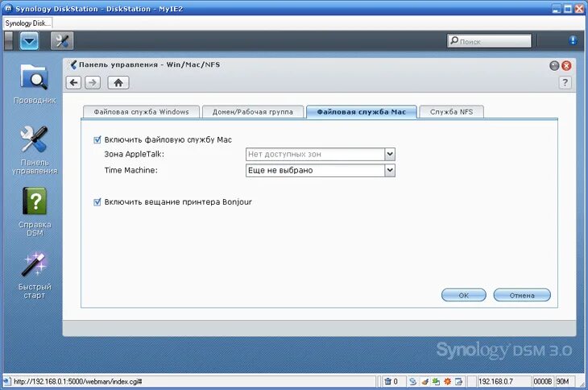Click the orange gear icon in status bar
Screen dimensions: 588x390
click(447, 381)
